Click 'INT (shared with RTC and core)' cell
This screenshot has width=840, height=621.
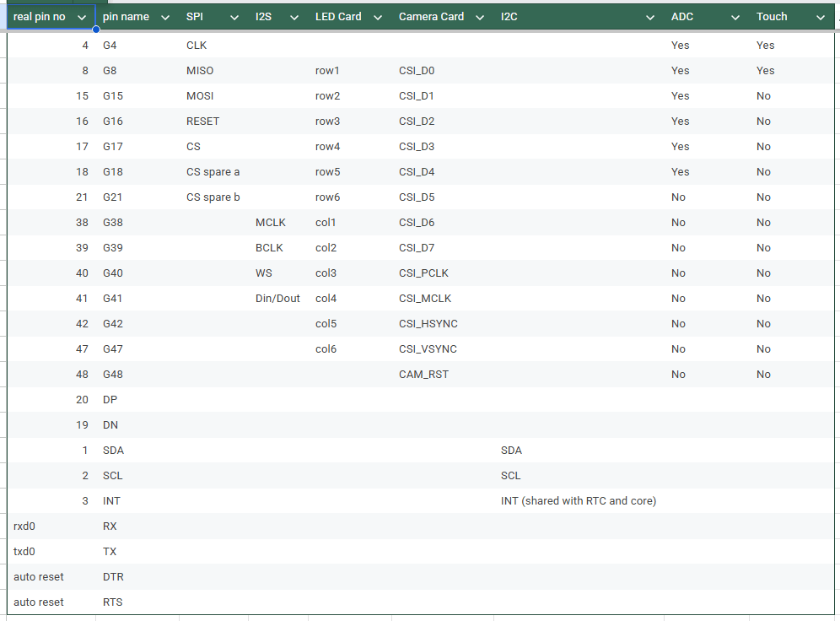(580, 501)
